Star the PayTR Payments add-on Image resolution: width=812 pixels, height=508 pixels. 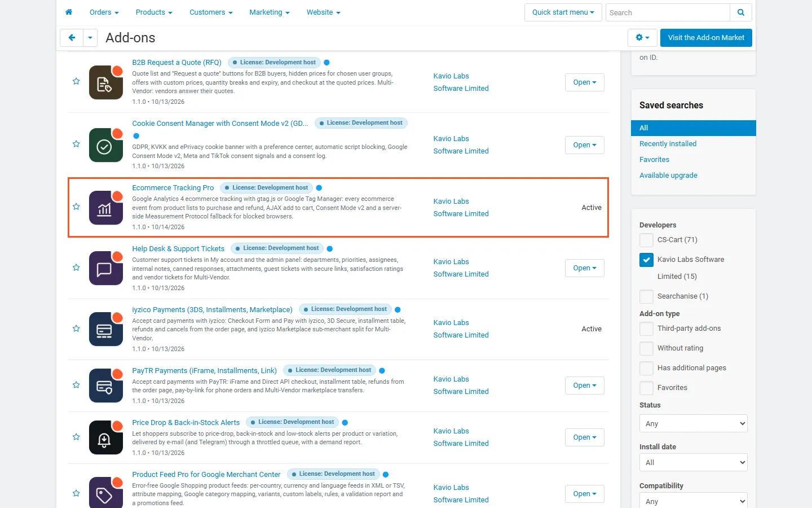point(76,385)
